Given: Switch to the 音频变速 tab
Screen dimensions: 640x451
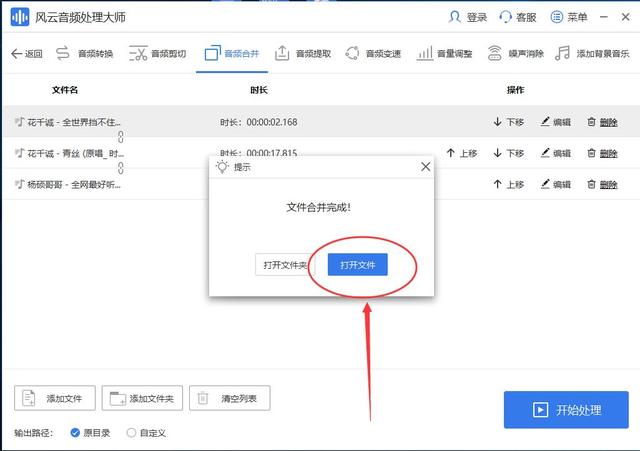Looking at the screenshot, I should [373, 53].
